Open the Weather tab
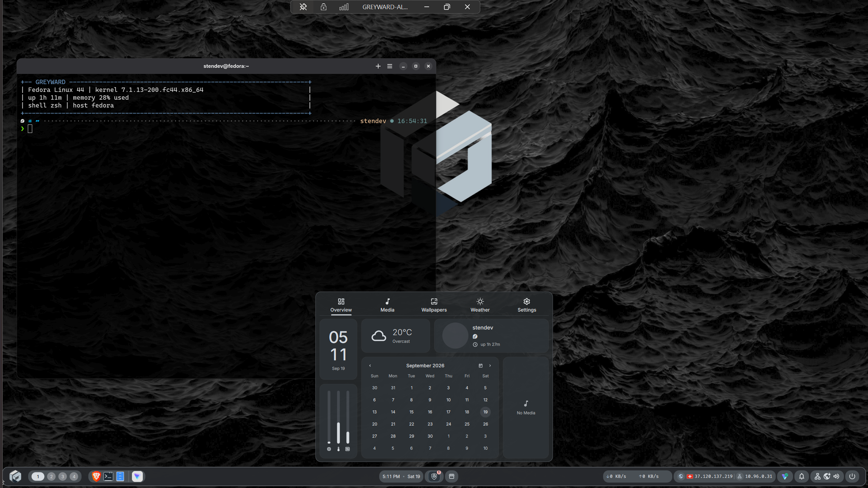Screen dimensions: 868x488 coord(480,305)
